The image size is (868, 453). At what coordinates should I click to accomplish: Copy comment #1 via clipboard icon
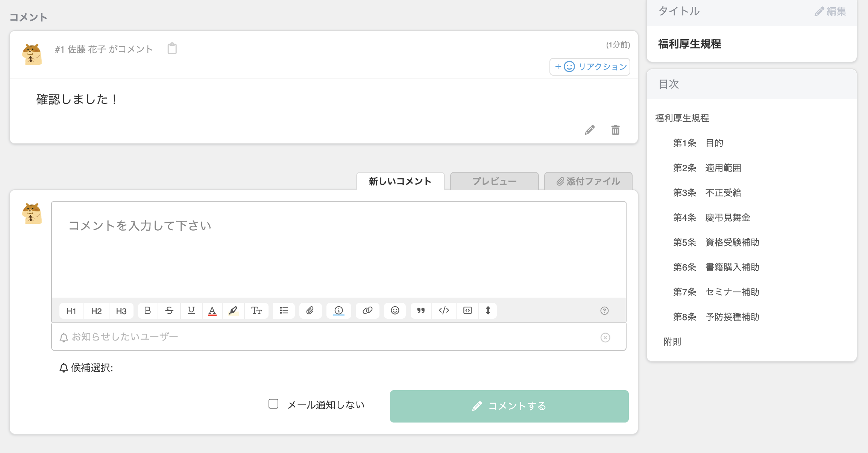point(172,49)
